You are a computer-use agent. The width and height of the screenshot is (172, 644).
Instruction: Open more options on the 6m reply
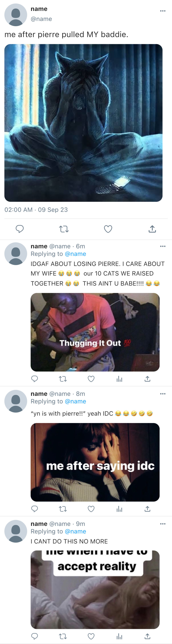(163, 246)
